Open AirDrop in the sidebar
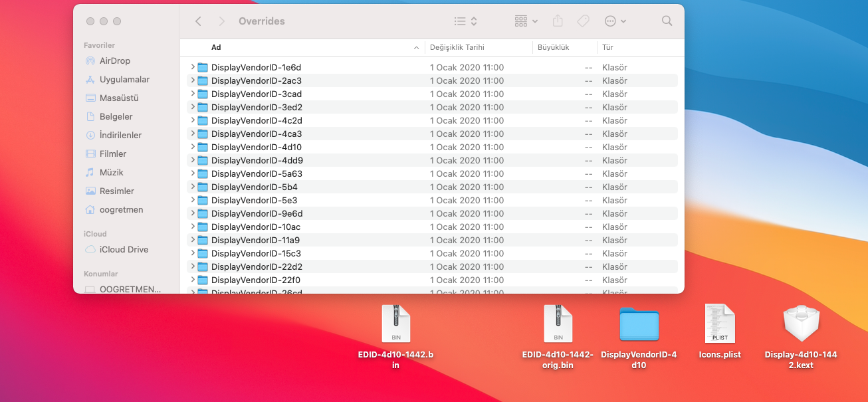The height and width of the screenshot is (402, 868). [114, 60]
